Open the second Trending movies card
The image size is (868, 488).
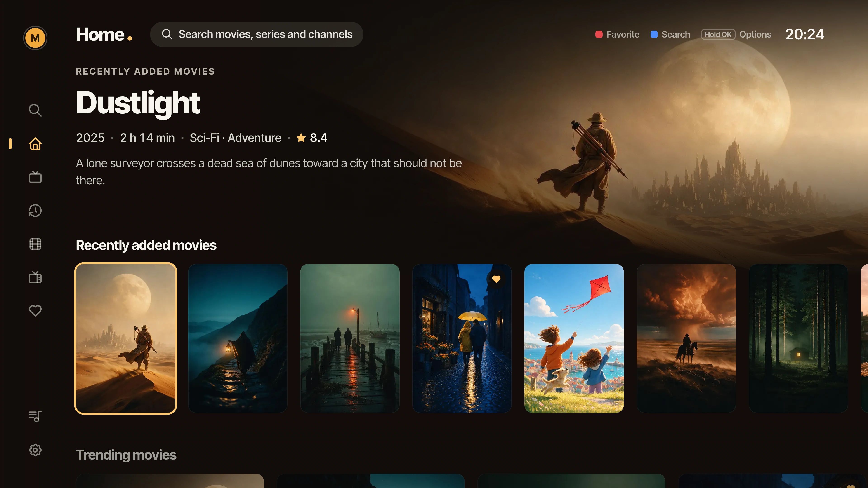pos(371,481)
